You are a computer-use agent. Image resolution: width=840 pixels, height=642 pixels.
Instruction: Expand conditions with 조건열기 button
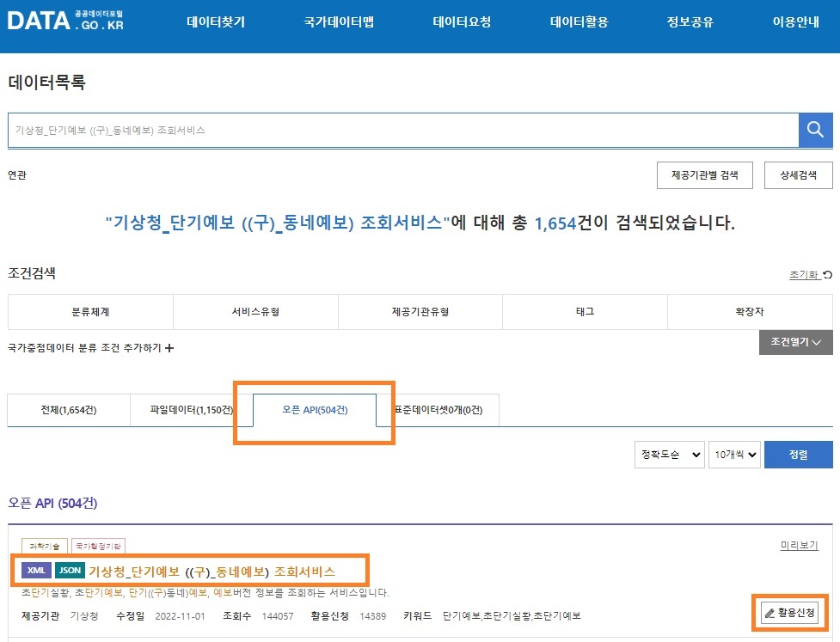click(796, 342)
